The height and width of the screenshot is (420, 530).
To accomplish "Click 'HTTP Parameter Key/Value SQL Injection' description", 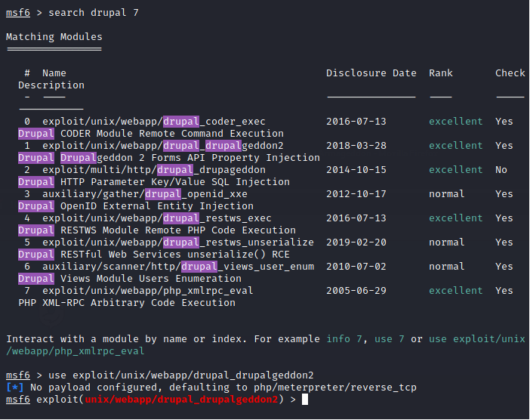I will click(174, 182).
